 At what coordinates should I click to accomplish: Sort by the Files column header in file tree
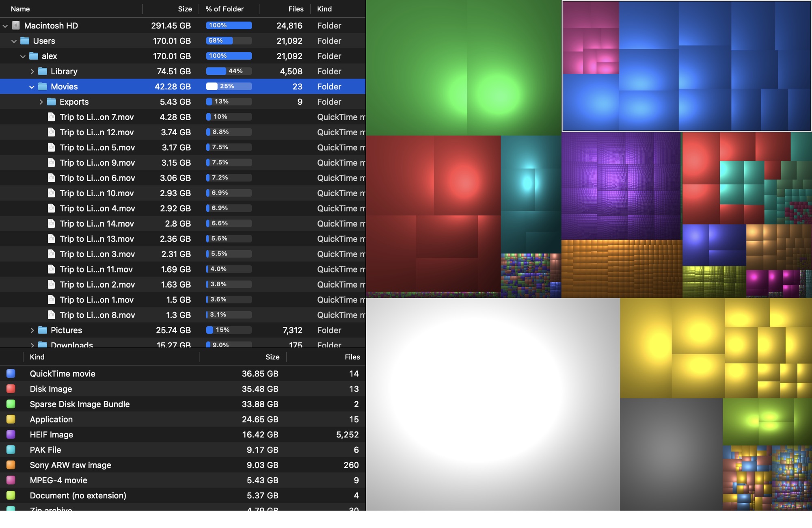point(285,9)
